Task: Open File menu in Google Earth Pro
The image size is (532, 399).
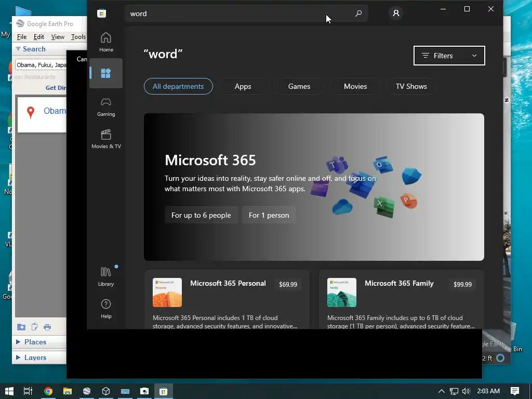Action: (22, 37)
